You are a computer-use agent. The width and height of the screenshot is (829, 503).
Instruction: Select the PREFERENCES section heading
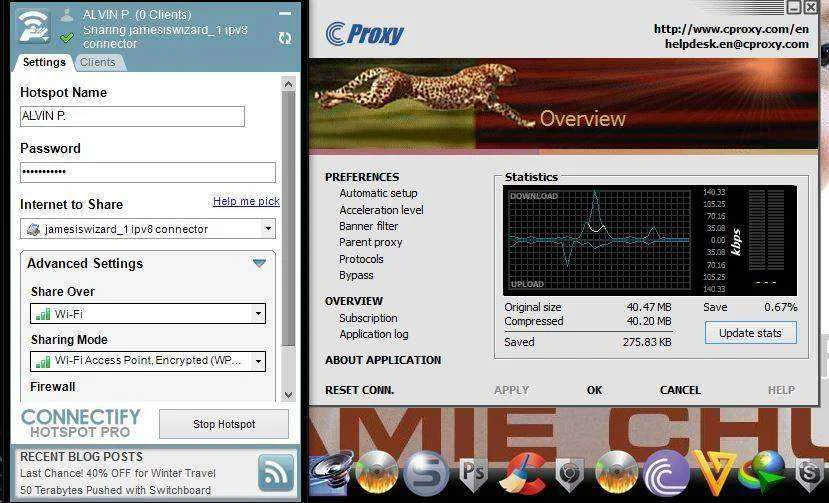pos(362,177)
